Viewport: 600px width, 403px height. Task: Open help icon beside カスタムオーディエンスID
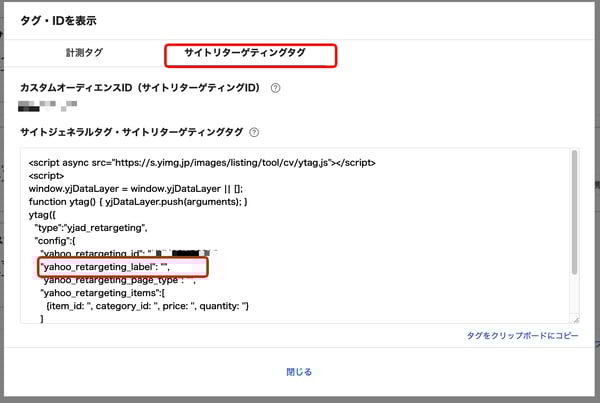(x=275, y=88)
